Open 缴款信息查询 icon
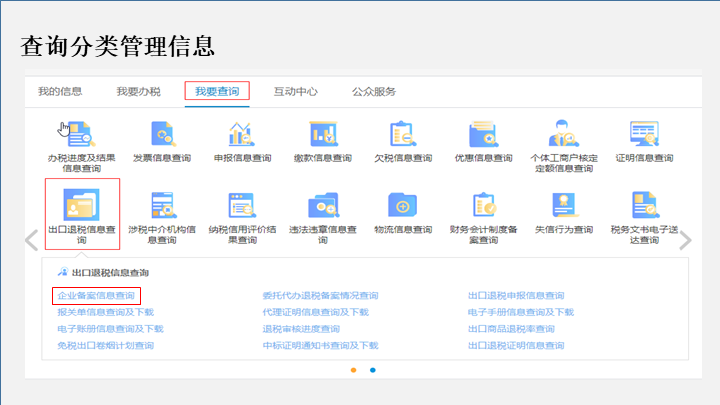 click(323, 134)
